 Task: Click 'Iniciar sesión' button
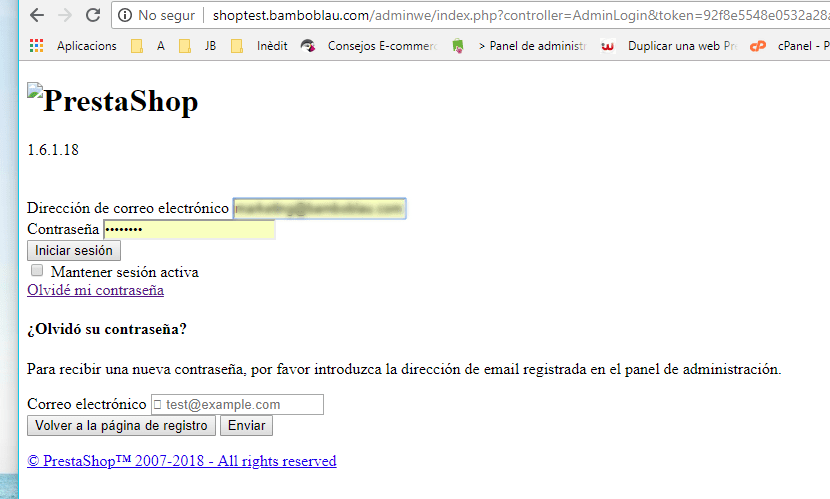(x=74, y=250)
